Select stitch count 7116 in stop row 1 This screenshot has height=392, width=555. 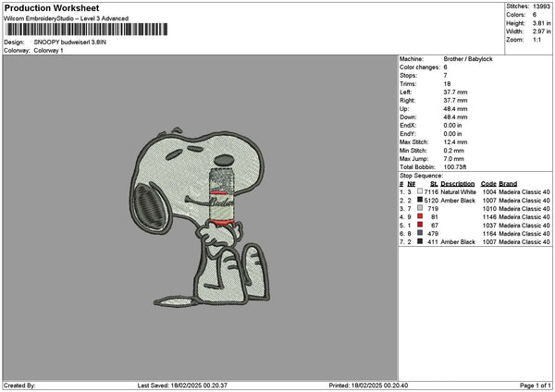click(431, 192)
